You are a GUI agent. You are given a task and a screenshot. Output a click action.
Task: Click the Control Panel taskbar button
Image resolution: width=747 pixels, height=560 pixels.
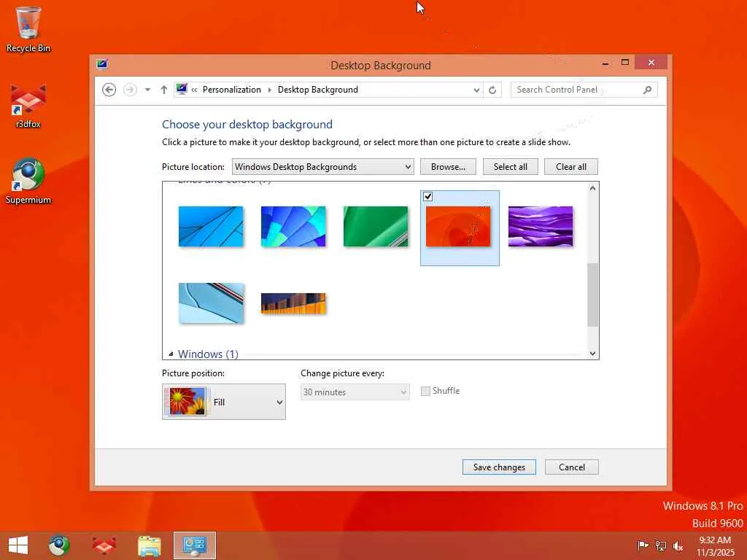click(x=194, y=545)
